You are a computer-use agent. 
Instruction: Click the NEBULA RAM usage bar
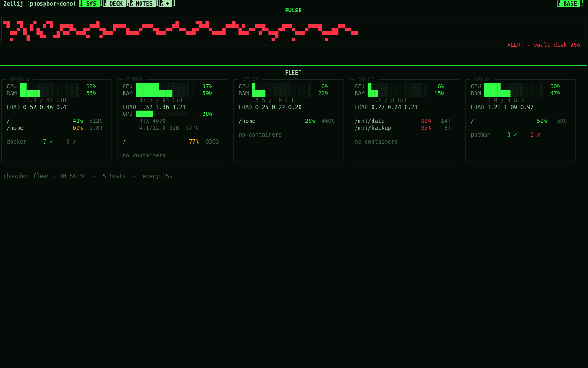point(50,93)
